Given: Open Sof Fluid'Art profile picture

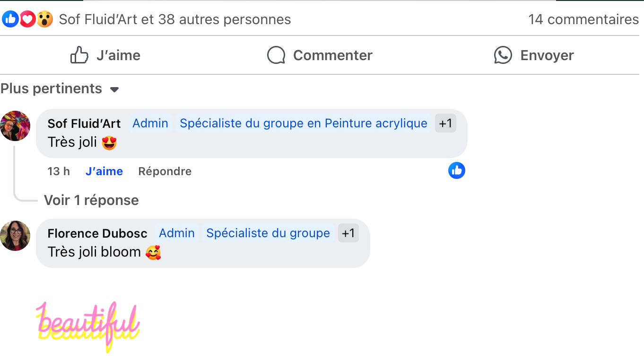Looking at the screenshot, I should pos(15,126).
